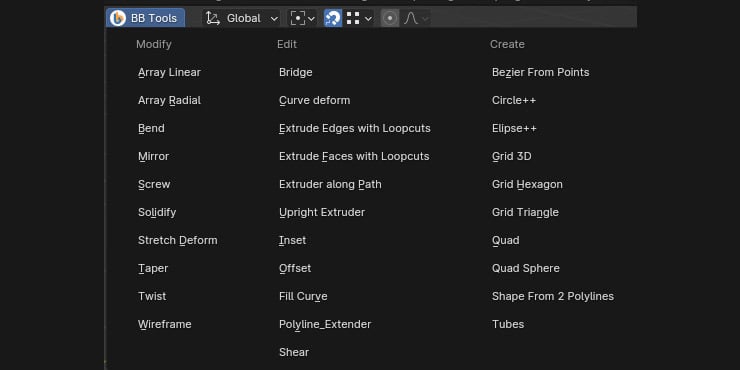Select Array Linear from Modify
Screen dimensions: 740x370
tap(169, 72)
